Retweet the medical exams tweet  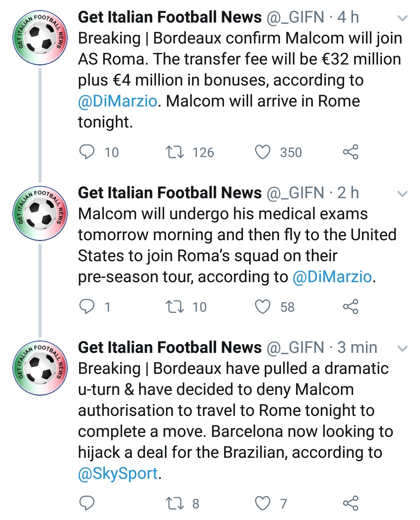click(x=175, y=307)
